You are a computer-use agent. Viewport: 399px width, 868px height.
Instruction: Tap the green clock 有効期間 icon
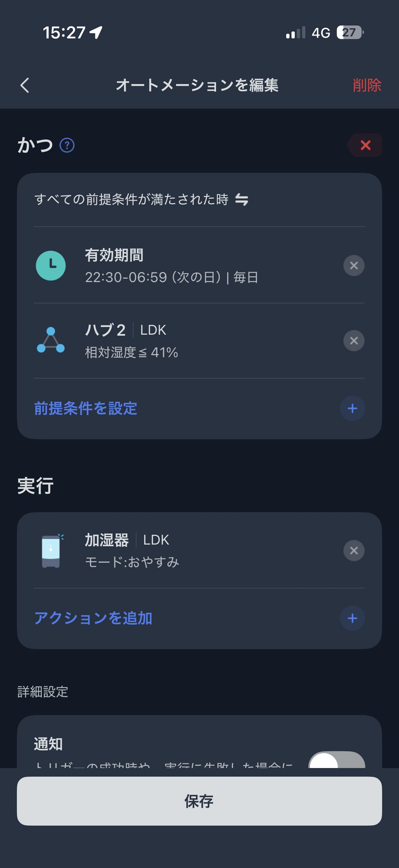click(51, 265)
